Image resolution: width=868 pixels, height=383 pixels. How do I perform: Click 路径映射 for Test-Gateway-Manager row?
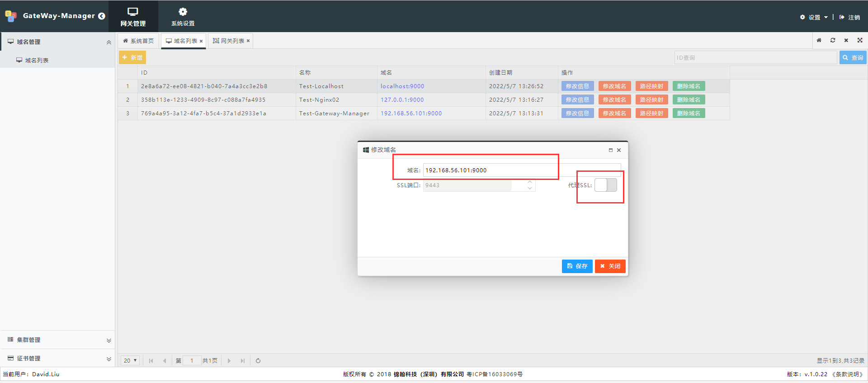point(651,113)
